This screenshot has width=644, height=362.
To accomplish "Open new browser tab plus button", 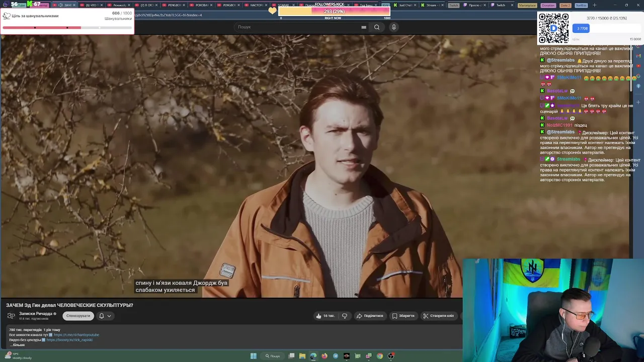I will tap(594, 5).
